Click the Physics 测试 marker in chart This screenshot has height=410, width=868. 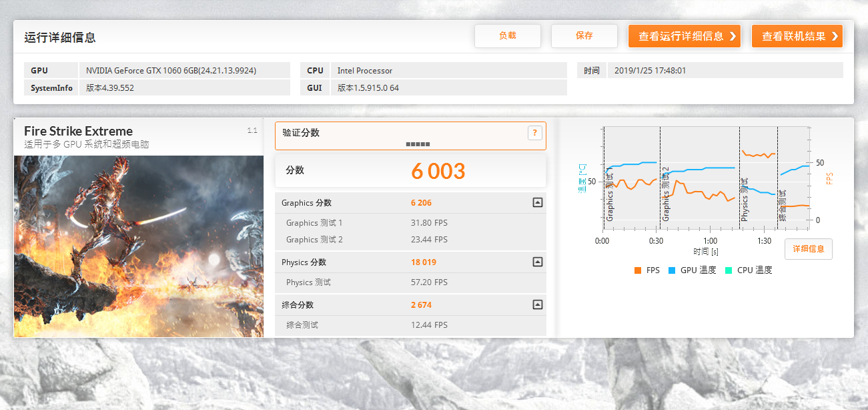745,199
